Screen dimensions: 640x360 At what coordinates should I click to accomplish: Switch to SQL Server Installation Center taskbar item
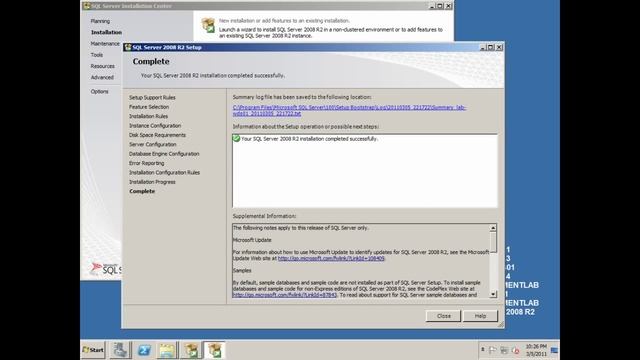[x=191, y=350]
